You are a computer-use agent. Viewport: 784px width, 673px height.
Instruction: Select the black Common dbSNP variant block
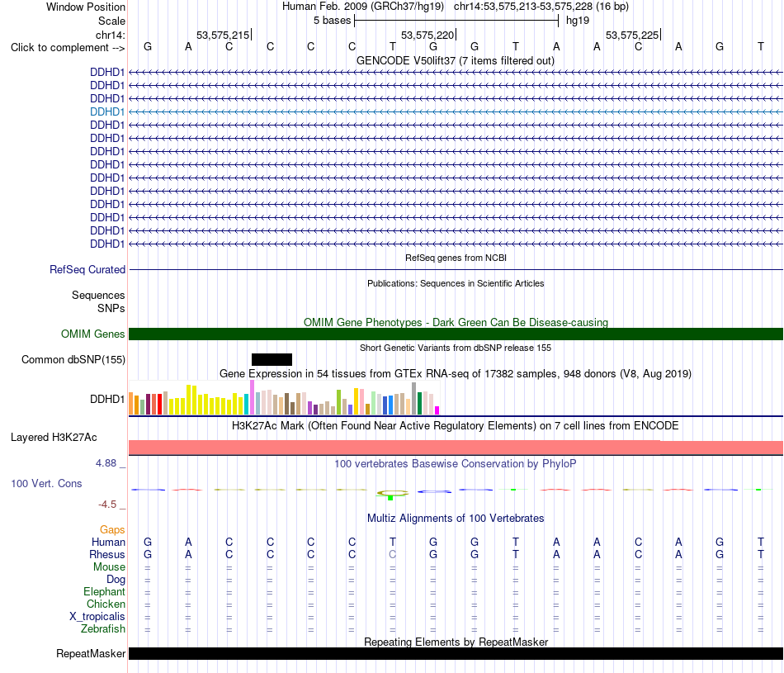tap(272, 359)
